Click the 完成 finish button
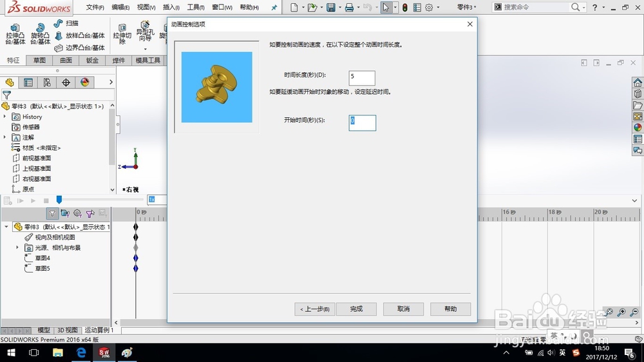The width and height of the screenshot is (644, 362). [x=356, y=309]
